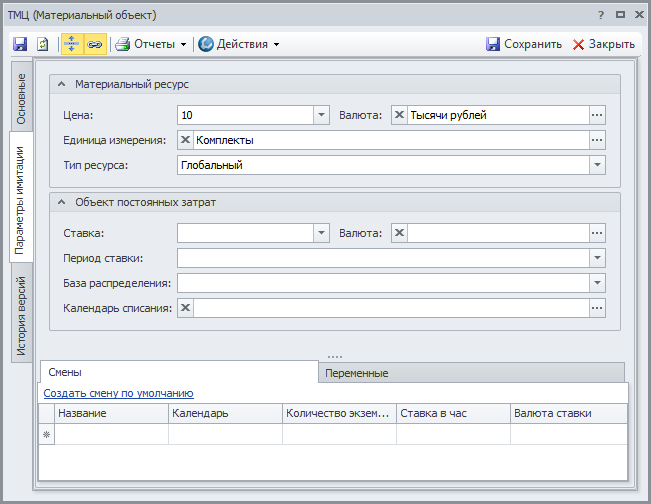Toggle the yellow chain link toolbar button
This screenshot has height=504, width=651.
pyautogui.click(x=95, y=44)
